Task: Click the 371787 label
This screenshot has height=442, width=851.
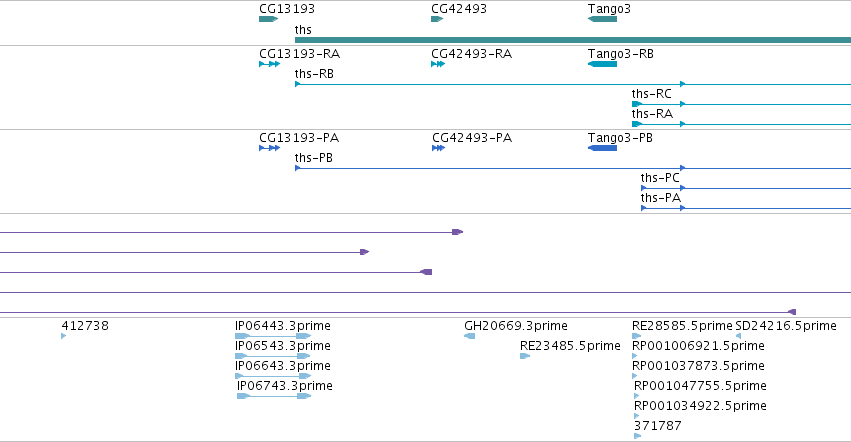Action: coord(658,426)
